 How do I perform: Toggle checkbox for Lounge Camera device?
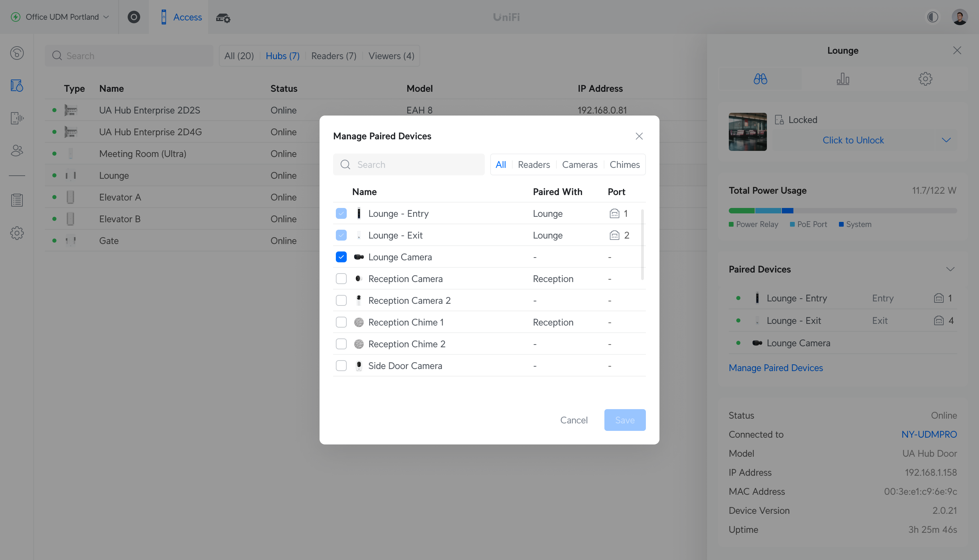coord(342,257)
